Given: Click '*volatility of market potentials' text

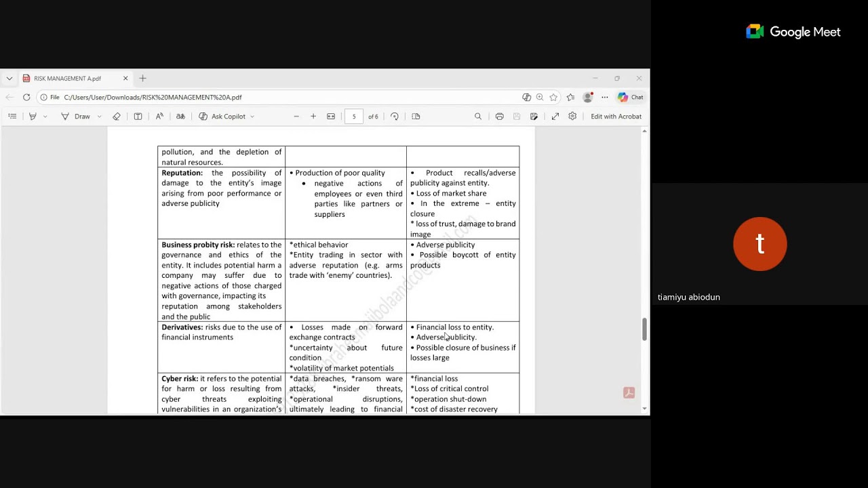Looking at the screenshot, I should (x=342, y=369).
